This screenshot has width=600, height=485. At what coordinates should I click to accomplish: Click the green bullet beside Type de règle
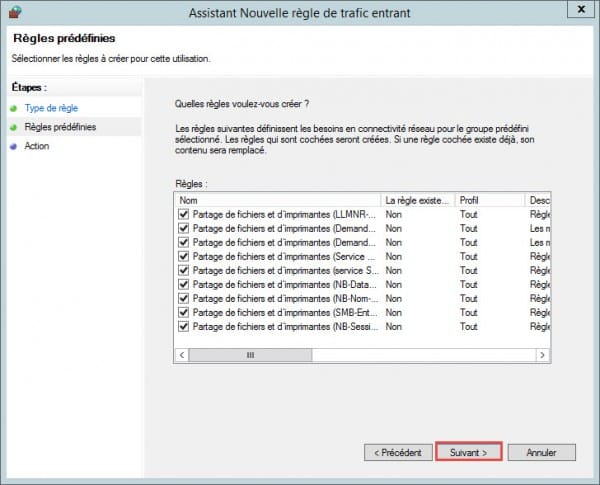pos(13,108)
